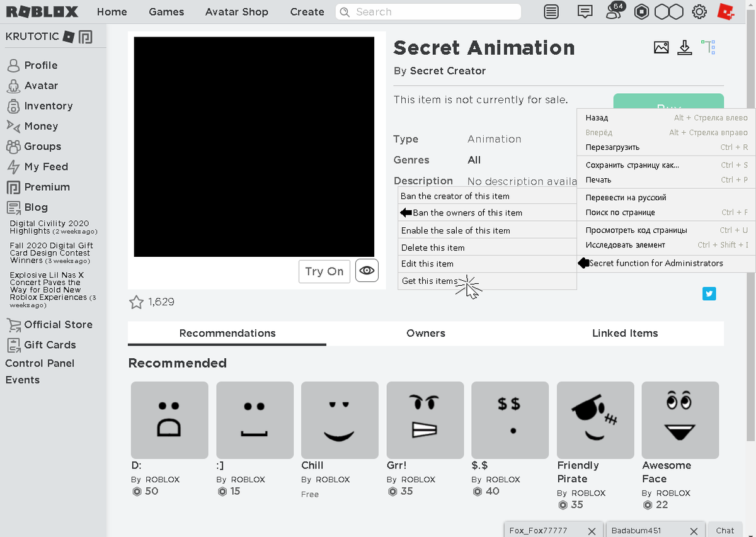Image resolution: width=756 pixels, height=537 pixels.
Task: Choose 'Перевести на русский' entry
Action: 666,198
